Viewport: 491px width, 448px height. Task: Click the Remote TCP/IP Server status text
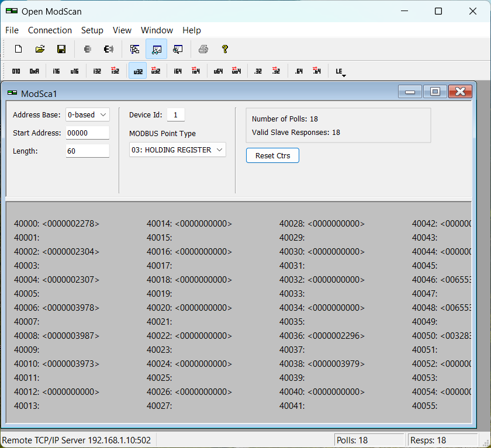(x=77, y=440)
